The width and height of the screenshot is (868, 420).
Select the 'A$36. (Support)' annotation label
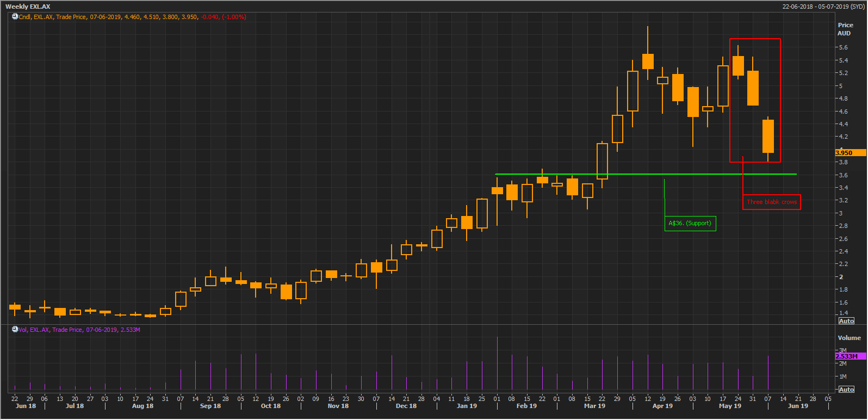click(x=690, y=223)
